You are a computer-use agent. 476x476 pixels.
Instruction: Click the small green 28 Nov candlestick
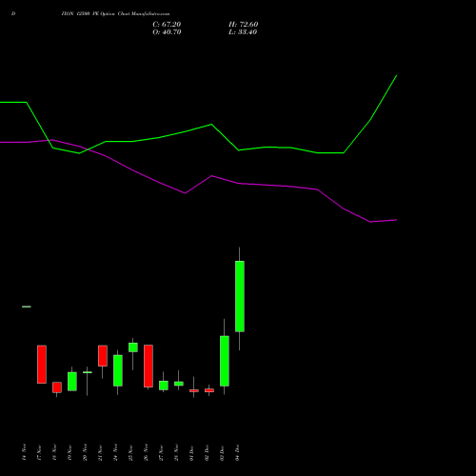coord(179,384)
